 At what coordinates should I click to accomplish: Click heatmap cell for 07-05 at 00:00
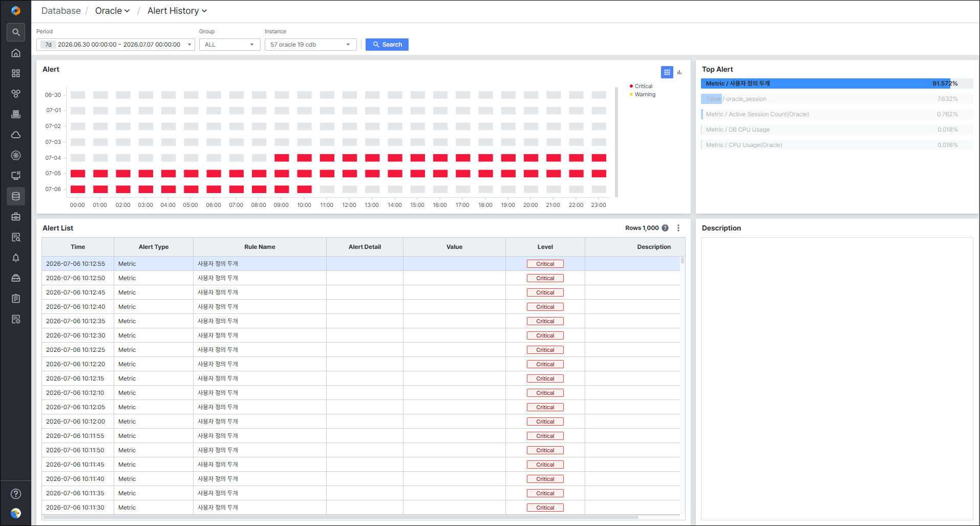[78, 174]
